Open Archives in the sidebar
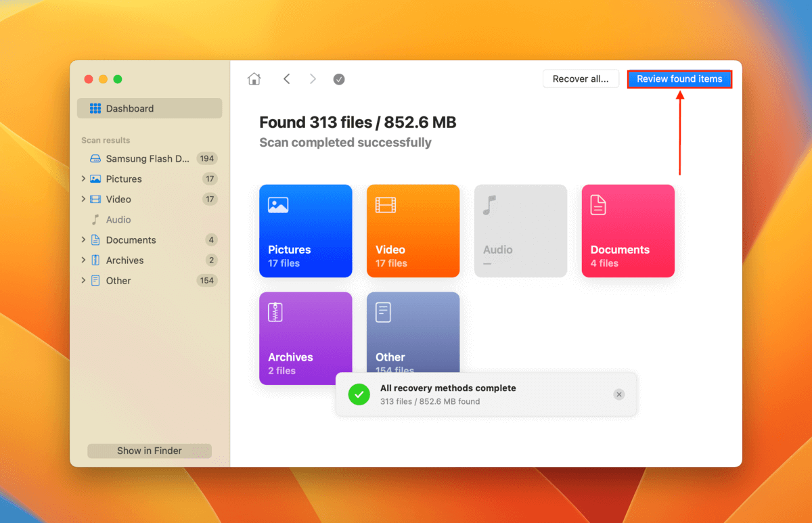 point(150,260)
